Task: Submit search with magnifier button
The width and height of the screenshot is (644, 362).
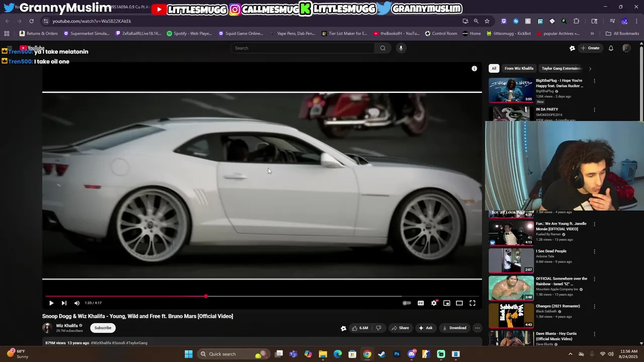Action: (x=383, y=48)
